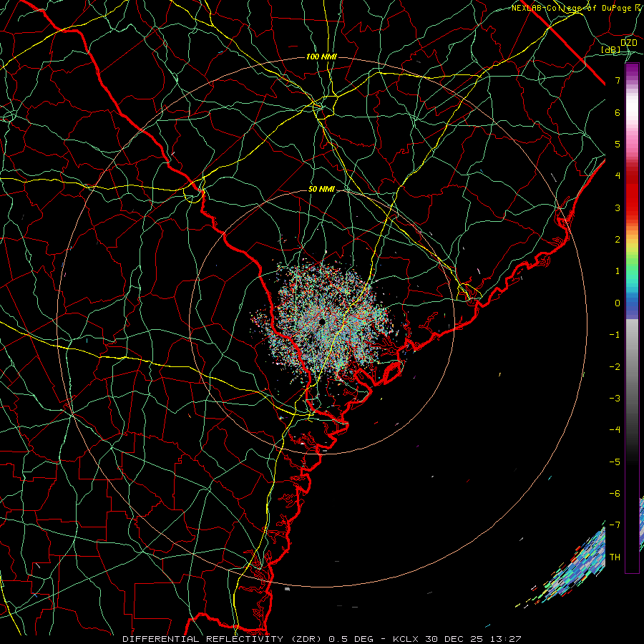Click the value -3 on the color scale
This screenshot has height=644, width=644.
(615, 399)
